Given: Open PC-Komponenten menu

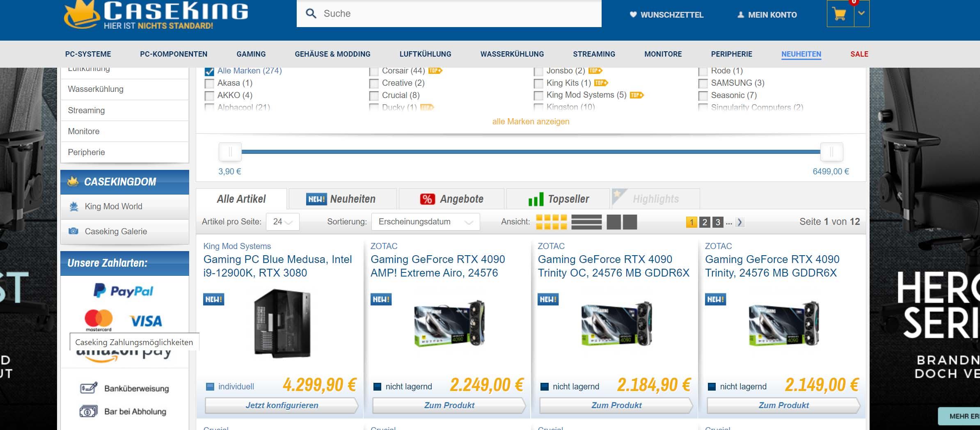Looking at the screenshot, I should [174, 54].
